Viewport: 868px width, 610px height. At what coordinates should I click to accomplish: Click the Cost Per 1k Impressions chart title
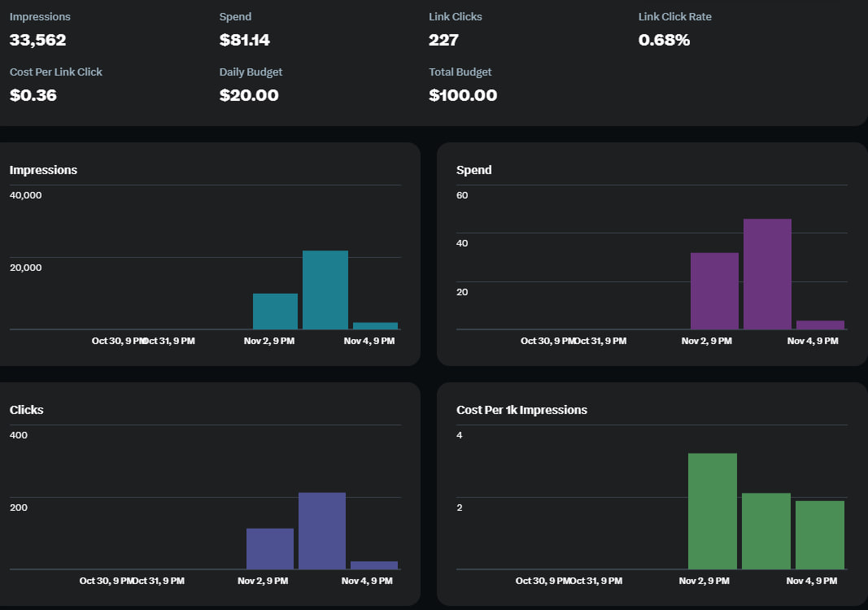tap(521, 410)
